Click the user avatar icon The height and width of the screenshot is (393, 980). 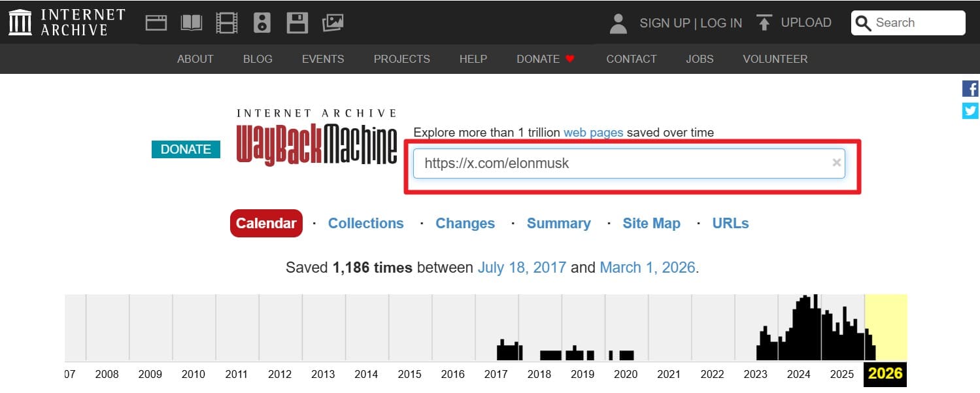[x=618, y=23]
